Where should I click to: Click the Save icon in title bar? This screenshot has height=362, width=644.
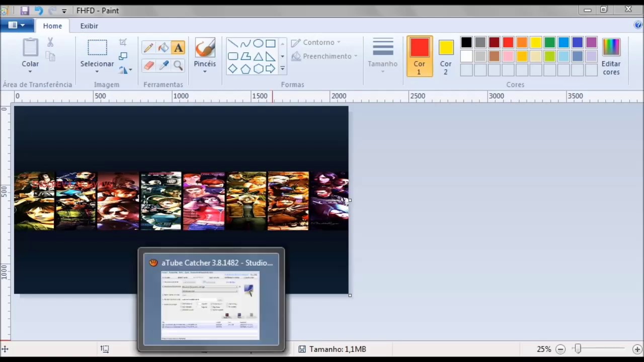pyautogui.click(x=25, y=11)
